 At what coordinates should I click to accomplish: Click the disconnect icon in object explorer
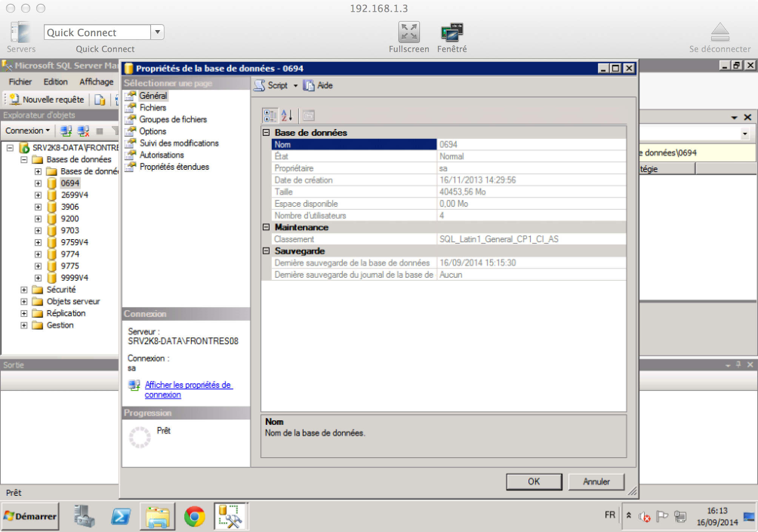click(x=83, y=131)
